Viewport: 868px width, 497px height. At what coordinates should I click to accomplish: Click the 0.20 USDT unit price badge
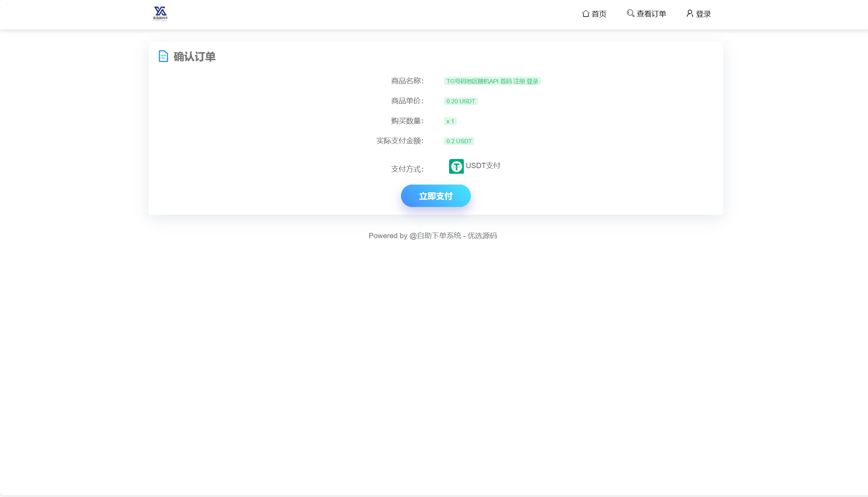click(460, 101)
